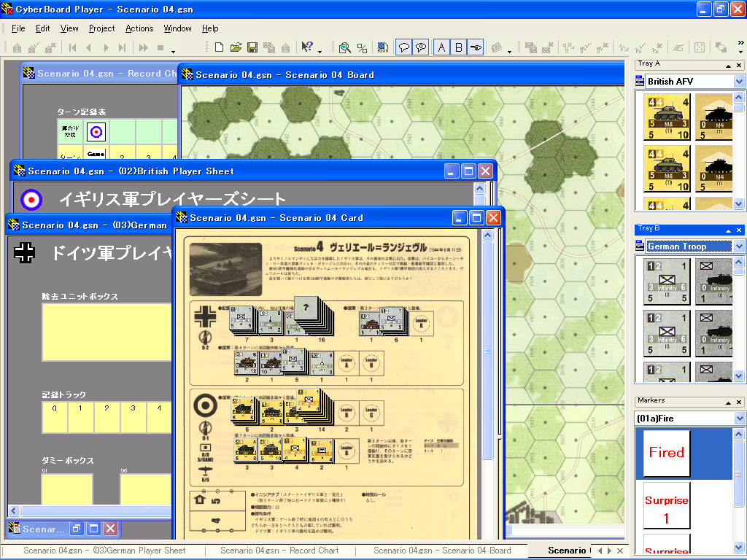747x560 pixels.
Task: Open the View menu
Action: coord(69,28)
